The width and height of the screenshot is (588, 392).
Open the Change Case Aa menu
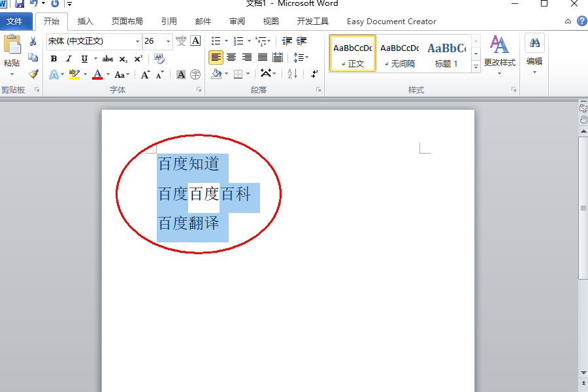[122, 74]
